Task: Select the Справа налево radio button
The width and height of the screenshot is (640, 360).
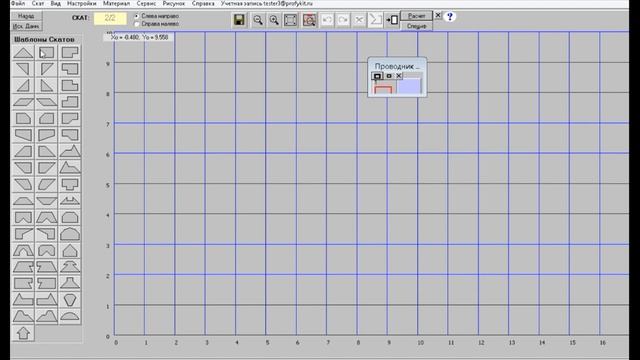Action: coord(137,24)
